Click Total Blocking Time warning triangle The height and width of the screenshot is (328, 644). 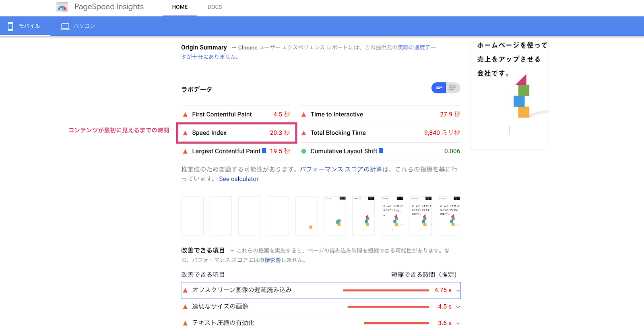(303, 133)
